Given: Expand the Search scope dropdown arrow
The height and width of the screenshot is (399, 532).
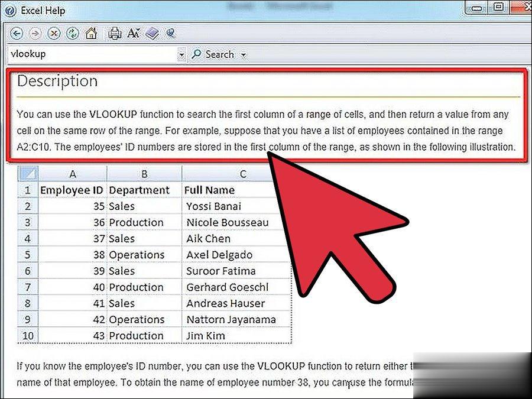Looking at the screenshot, I should point(244,54).
